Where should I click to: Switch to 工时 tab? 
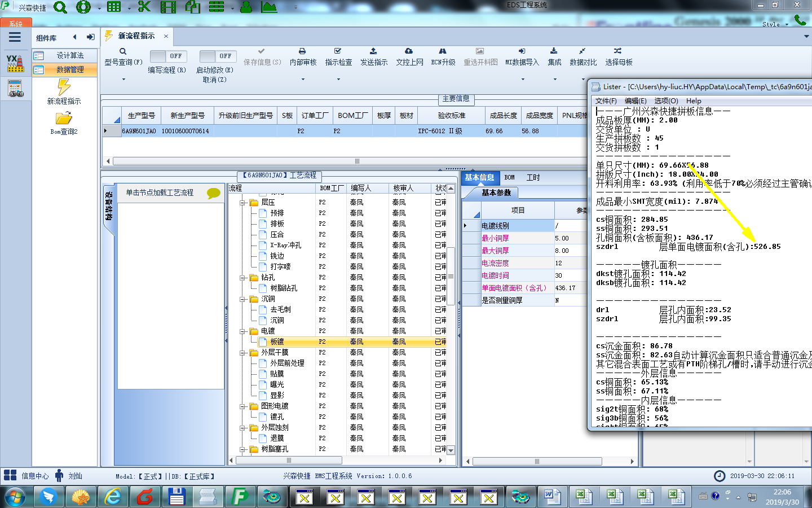click(533, 177)
